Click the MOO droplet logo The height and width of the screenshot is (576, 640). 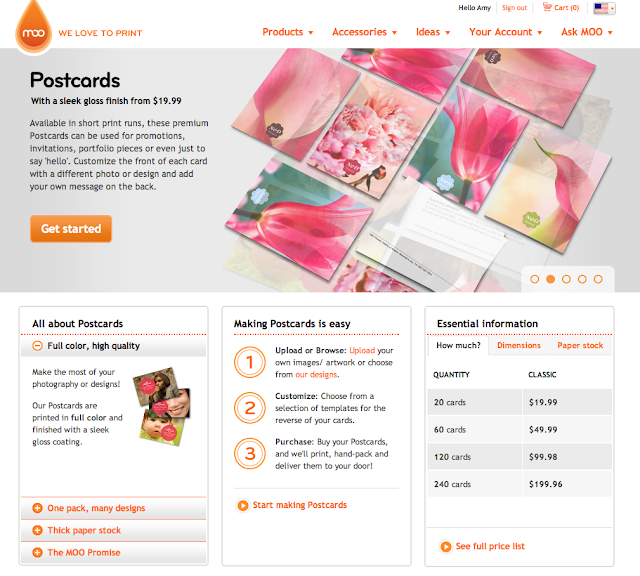(33, 28)
